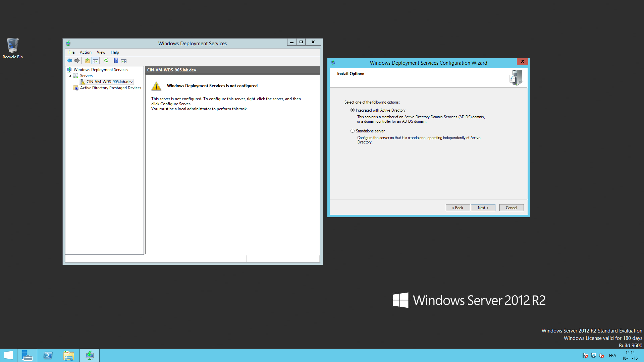Click the WDS console system icon in title bar
Screen dimensions: 644x362
point(68,43)
